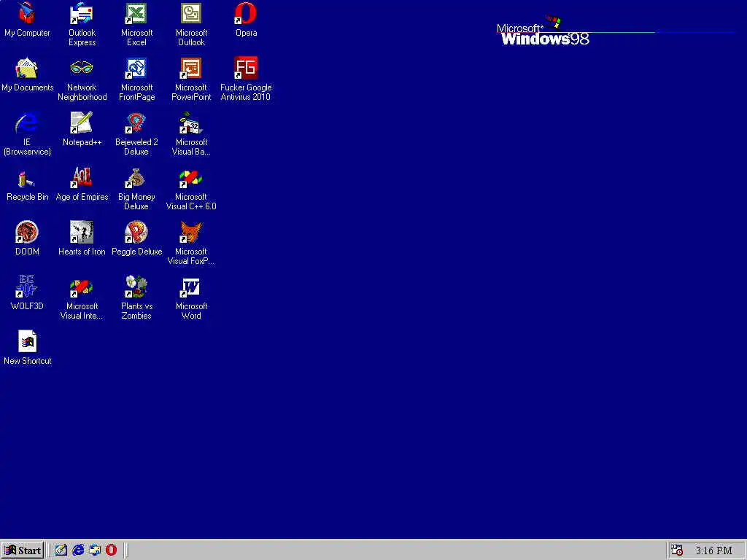Click the 3:16 PM taskbar clock
Screen dimensions: 747x560
713,551
